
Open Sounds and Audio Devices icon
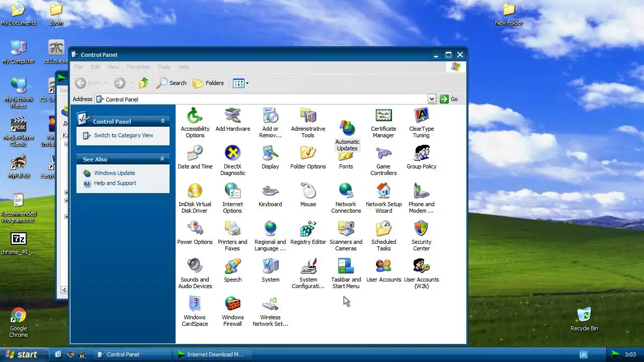point(195,274)
